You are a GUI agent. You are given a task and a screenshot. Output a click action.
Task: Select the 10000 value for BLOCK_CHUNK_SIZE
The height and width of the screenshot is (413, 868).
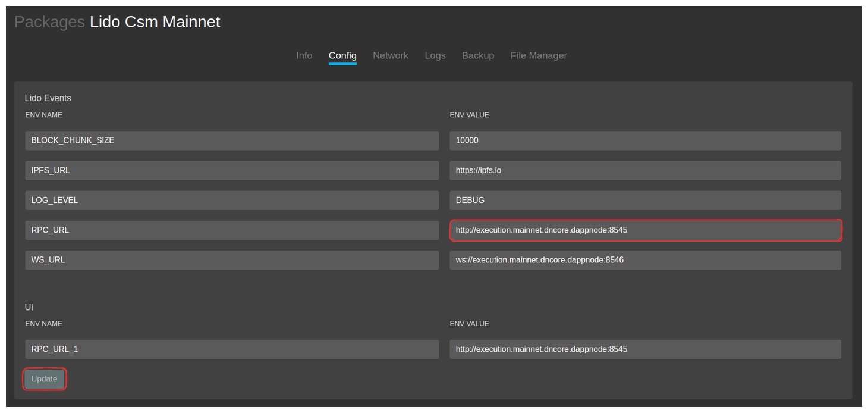pos(645,140)
